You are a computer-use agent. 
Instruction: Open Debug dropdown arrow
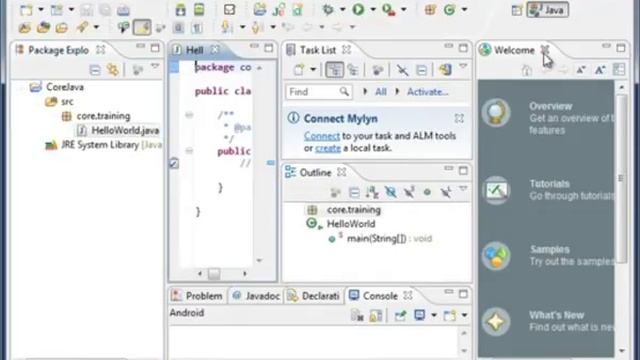tap(342, 9)
